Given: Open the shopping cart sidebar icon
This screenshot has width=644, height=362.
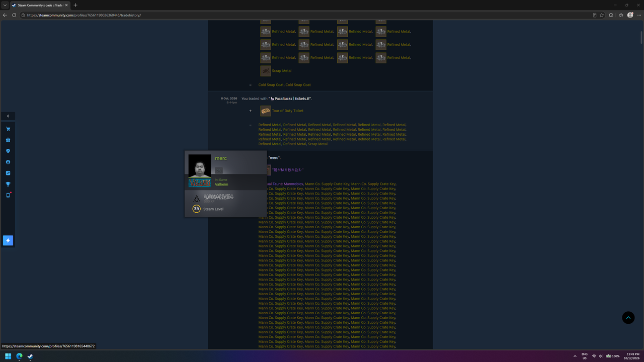Looking at the screenshot, I should coord(8,129).
